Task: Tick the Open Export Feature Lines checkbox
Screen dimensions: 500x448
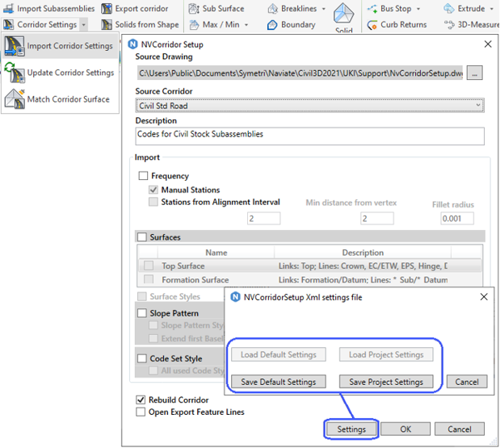Action: click(141, 412)
